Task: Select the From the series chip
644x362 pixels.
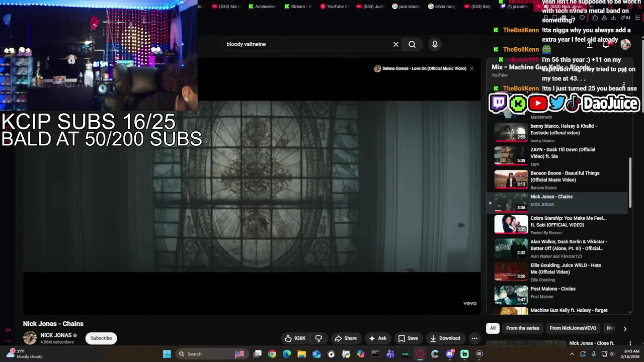Action: (522, 328)
